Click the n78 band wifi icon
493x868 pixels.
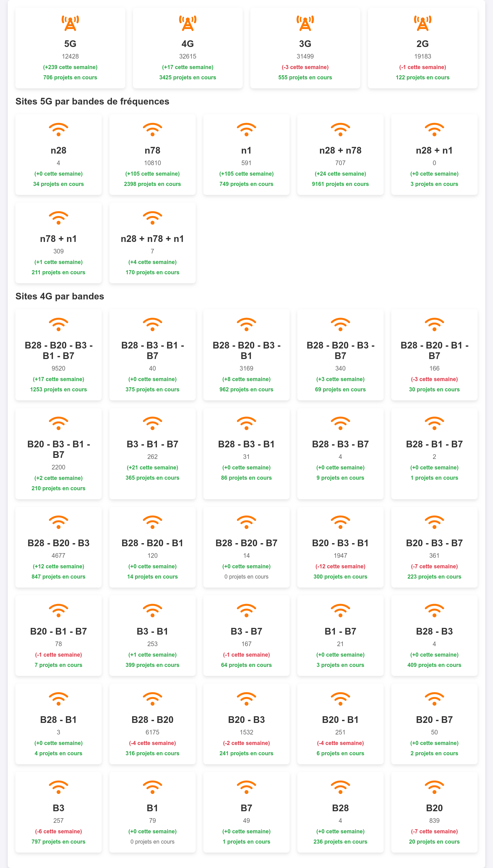tap(152, 130)
